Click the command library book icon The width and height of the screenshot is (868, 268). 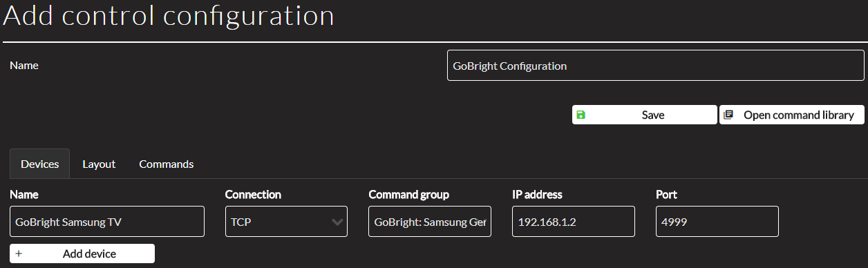coord(728,115)
